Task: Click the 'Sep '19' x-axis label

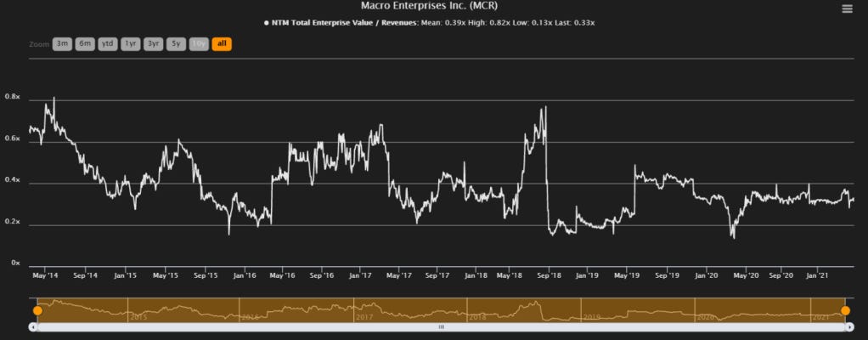Action: point(667,275)
